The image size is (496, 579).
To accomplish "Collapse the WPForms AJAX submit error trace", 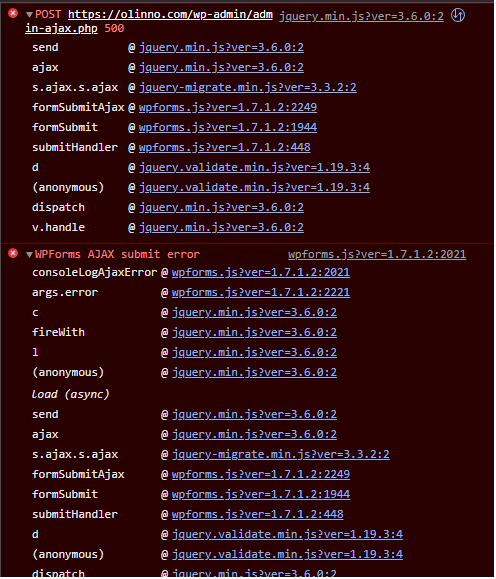I will pyautogui.click(x=29, y=255).
